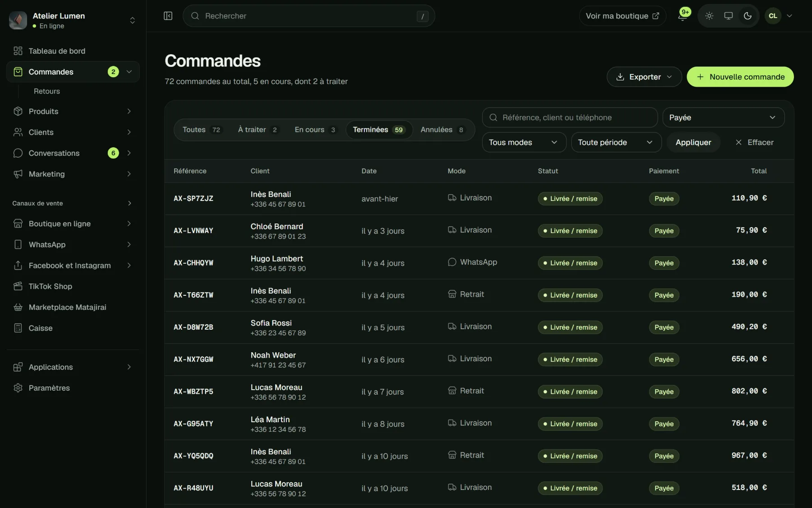Open Tableau de bord from sidebar
Viewport: 812px width, 508px height.
click(x=73, y=51)
